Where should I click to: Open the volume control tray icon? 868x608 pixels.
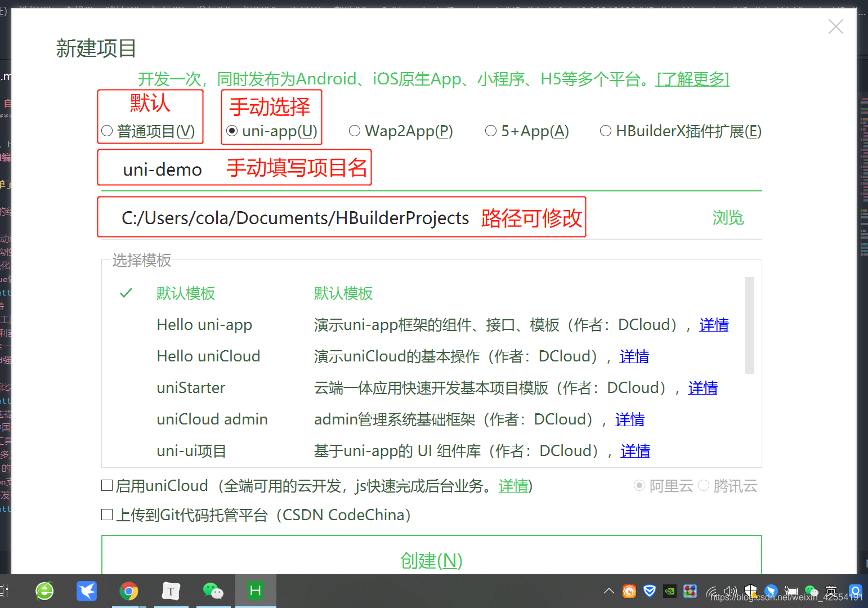click(x=731, y=591)
